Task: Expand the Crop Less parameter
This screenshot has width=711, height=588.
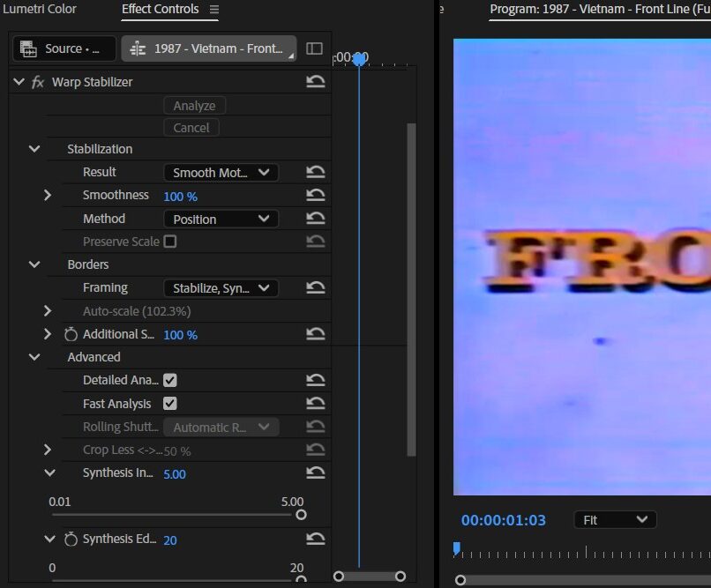Action: click(x=47, y=450)
